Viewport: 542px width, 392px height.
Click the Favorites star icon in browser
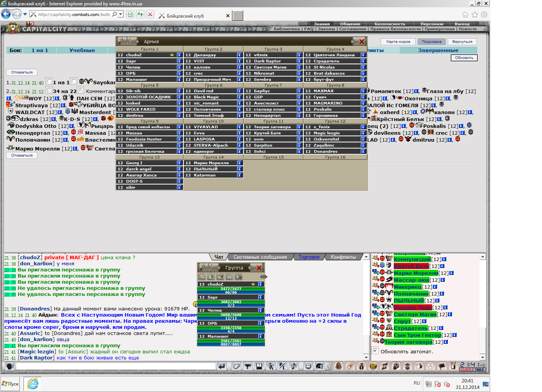point(475,15)
